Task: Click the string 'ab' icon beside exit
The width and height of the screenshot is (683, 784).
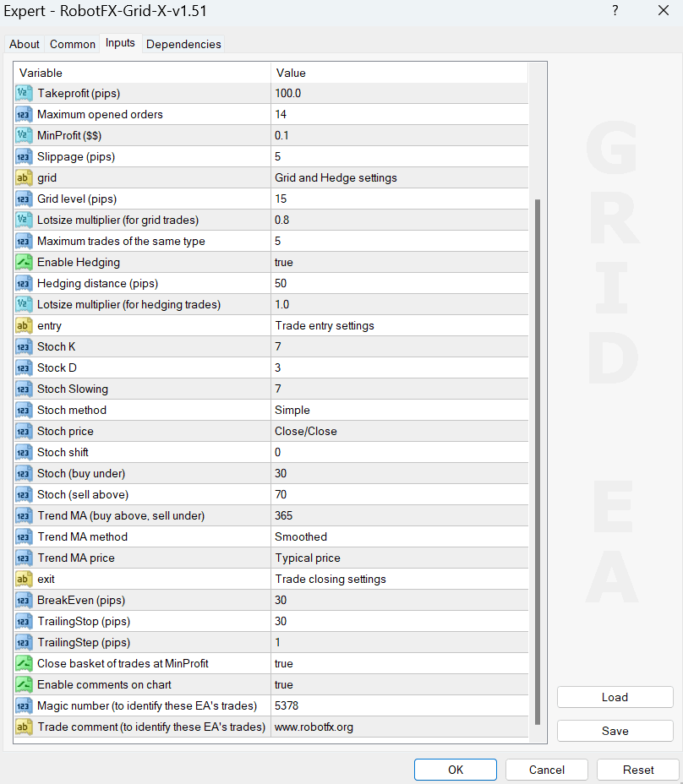Action: 24,579
